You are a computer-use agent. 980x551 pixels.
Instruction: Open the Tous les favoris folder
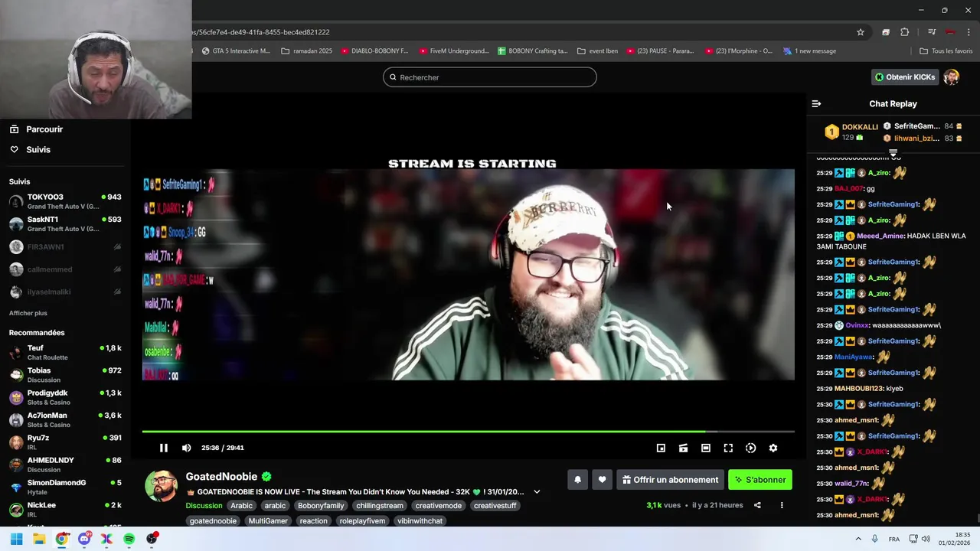[x=946, y=51]
